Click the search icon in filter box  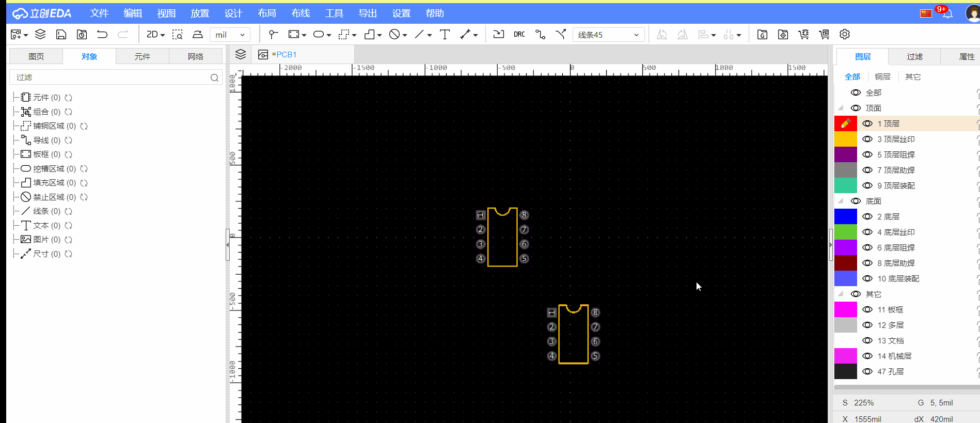tap(214, 77)
